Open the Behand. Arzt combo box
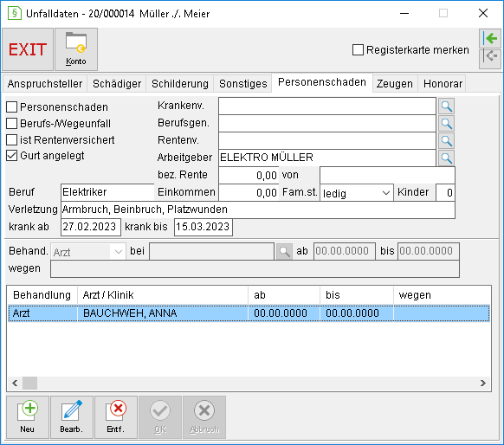 tap(88, 252)
